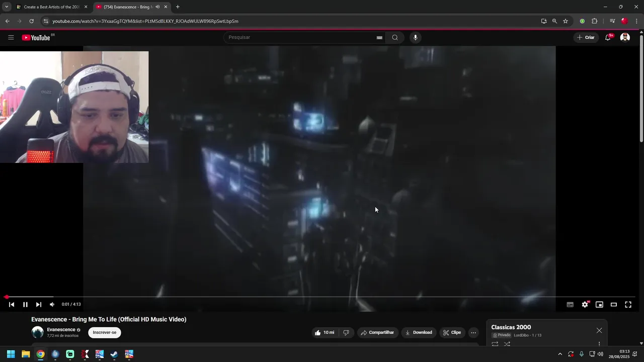Install app icon in address bar
Viewport: 644px width, 362px height.
click(544, 21)
